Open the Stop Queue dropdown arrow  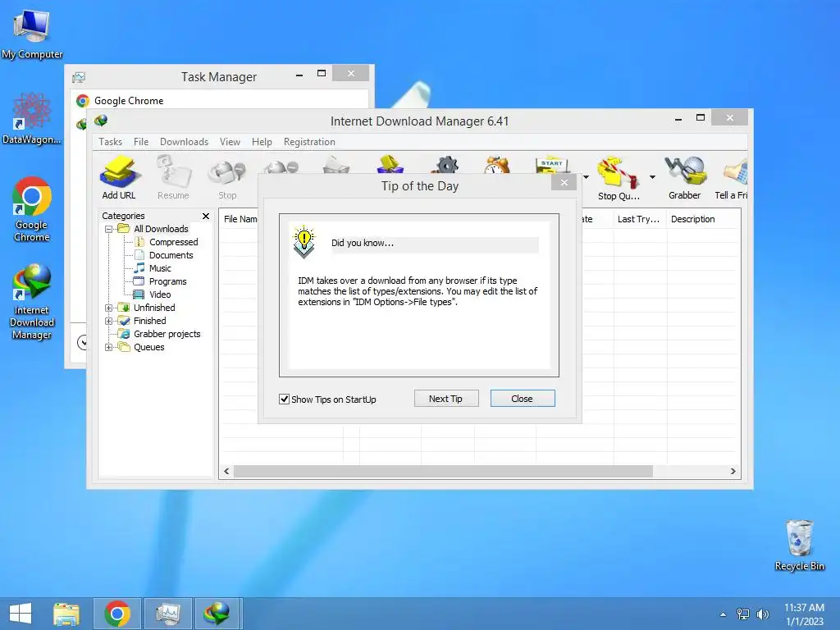pyautogui.click(x=652, y=177)
